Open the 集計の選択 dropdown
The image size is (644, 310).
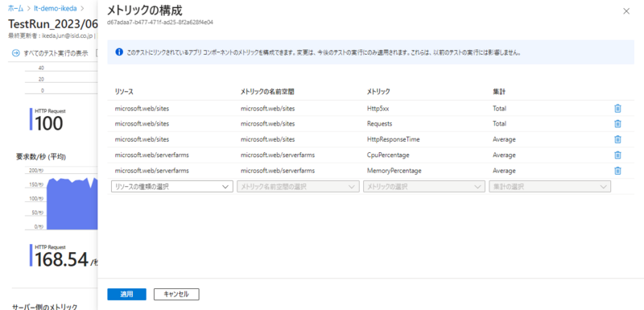pyautogui.click(x=550, y=187)
